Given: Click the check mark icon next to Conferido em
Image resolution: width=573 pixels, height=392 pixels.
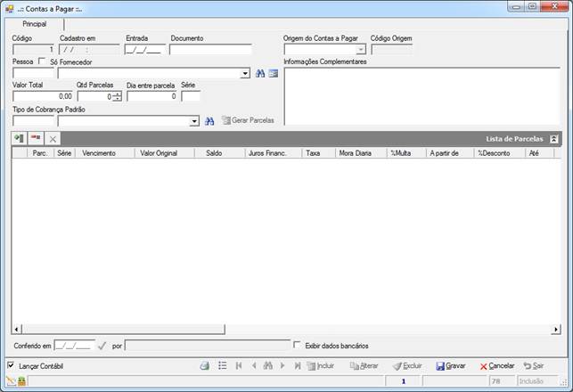Looking at the screenshot, I should [x=102, y=346].
